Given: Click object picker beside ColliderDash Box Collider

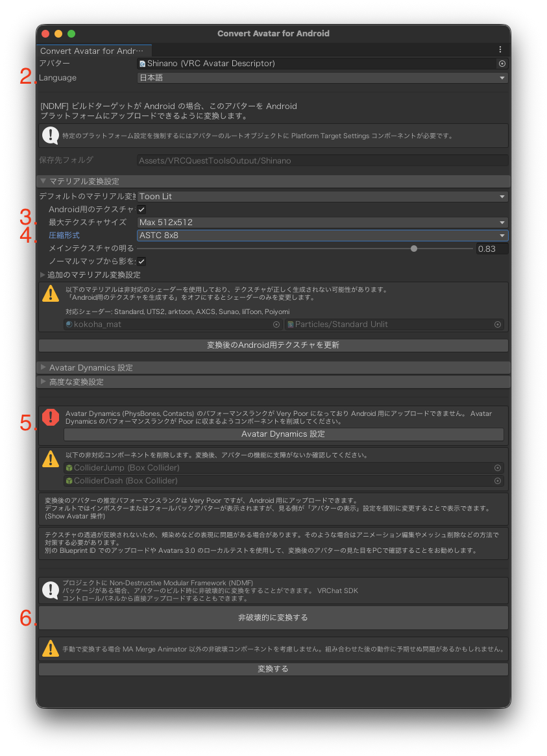Looking at the screenshot, I should pyautogui.click(x=498, y=481).
